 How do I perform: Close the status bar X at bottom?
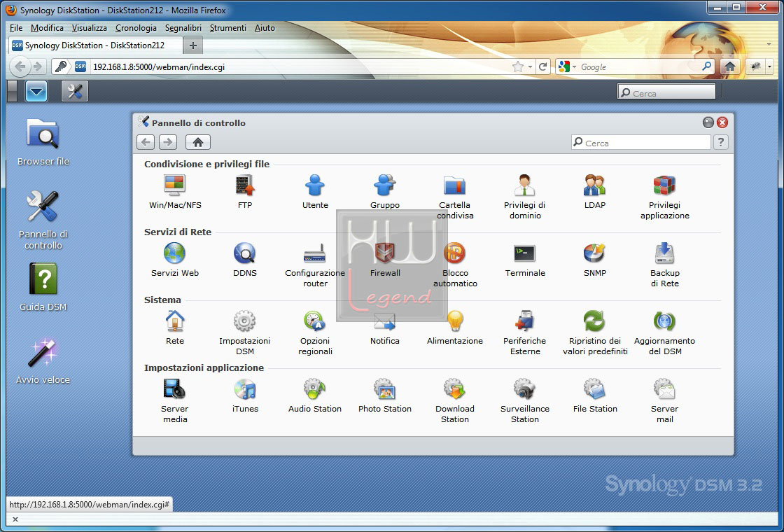point(15,519)
